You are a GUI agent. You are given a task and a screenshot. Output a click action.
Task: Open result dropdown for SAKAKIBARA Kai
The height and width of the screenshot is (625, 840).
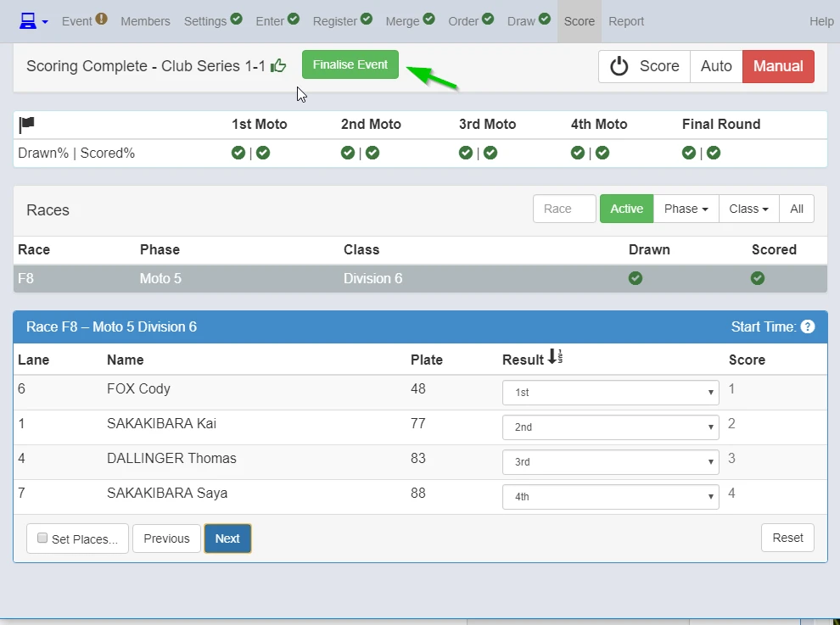coord(611,427)
